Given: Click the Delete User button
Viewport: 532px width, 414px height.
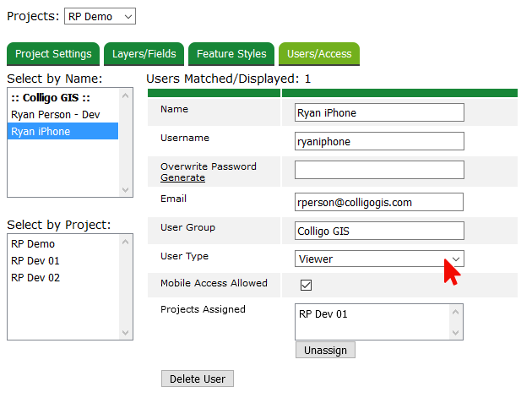Looking at the screenshot, I should (197, 379).
